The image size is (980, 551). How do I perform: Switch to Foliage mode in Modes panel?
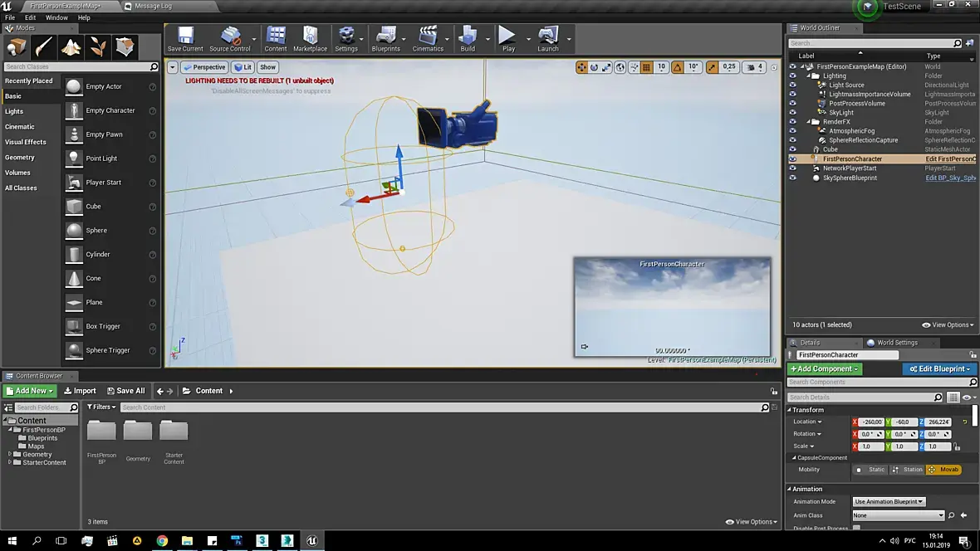click(98, 46)
